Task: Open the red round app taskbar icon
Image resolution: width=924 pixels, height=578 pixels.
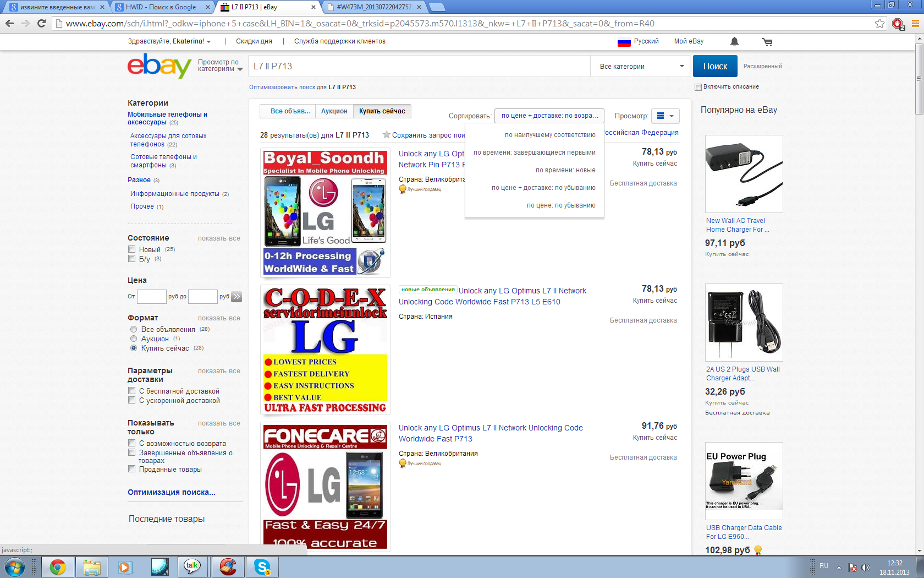Action: 228,566
